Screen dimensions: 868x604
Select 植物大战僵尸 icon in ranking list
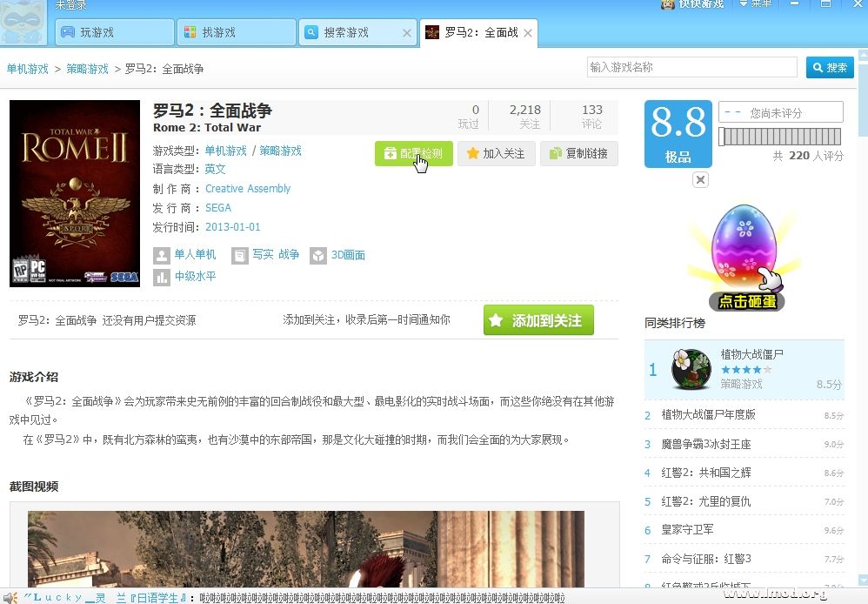(691, 369)
